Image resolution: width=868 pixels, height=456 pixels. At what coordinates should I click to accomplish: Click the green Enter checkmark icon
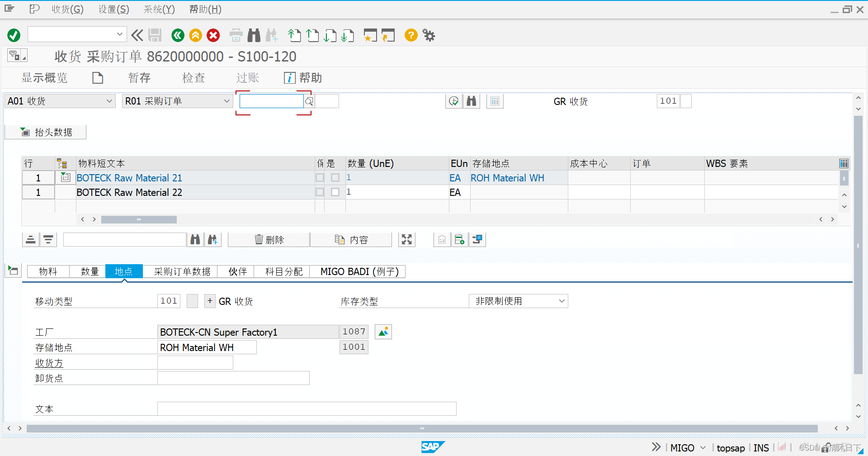14,35
